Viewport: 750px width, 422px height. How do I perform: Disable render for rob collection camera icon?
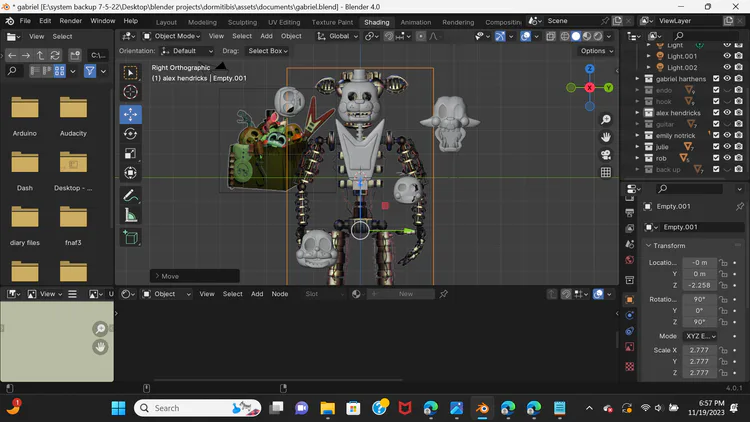739,158
